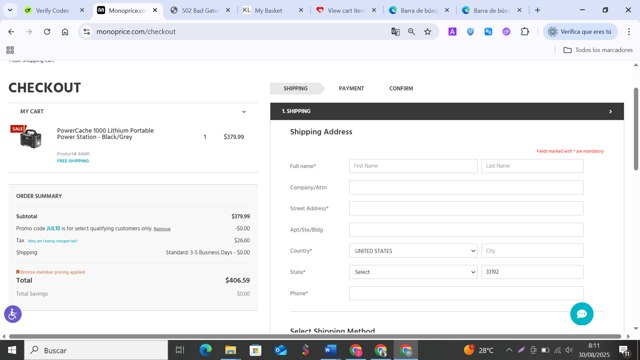Open Microsoft Store from taskbar
This screenshot has width=640, height=360.
coord(256,350)
